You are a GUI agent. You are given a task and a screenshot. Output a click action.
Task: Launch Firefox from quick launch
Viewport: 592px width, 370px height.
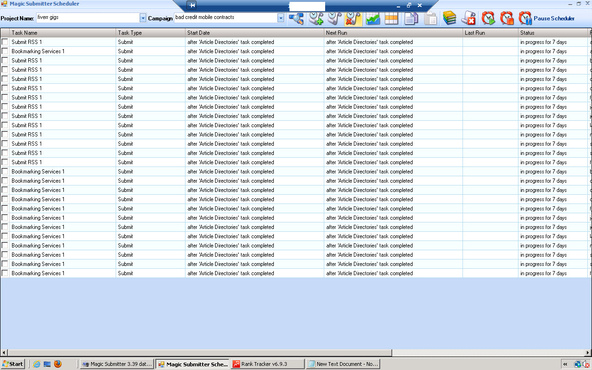pyautogui.click(x=58, y=364)
